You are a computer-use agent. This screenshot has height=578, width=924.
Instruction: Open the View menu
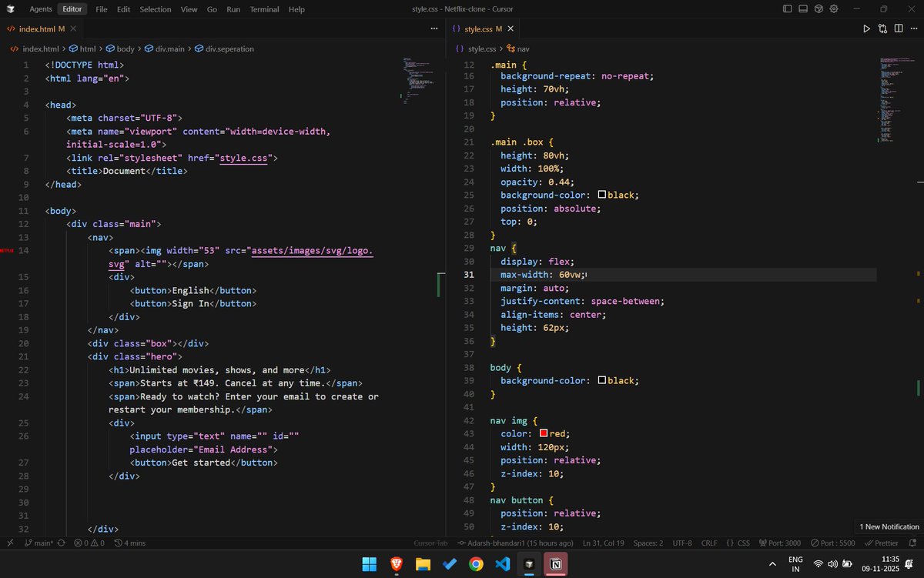tap(189, 9)
